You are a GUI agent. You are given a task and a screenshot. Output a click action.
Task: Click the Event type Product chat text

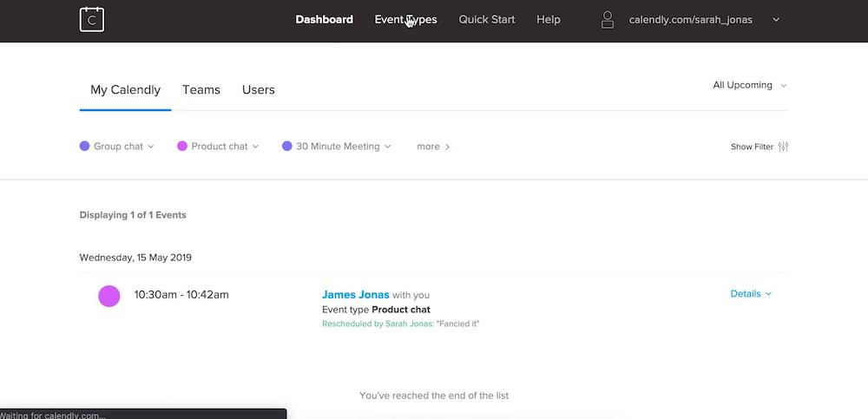point(376,310)
